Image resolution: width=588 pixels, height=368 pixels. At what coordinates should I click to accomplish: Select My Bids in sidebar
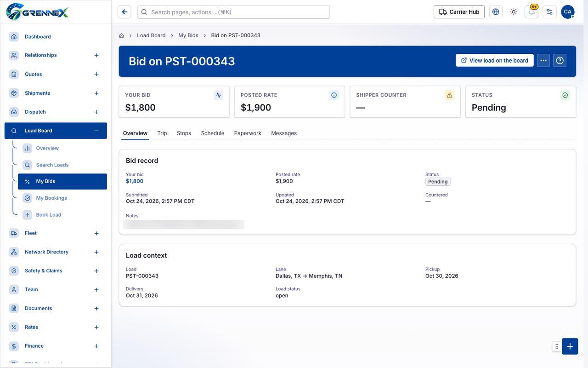(x=62, y=181)
